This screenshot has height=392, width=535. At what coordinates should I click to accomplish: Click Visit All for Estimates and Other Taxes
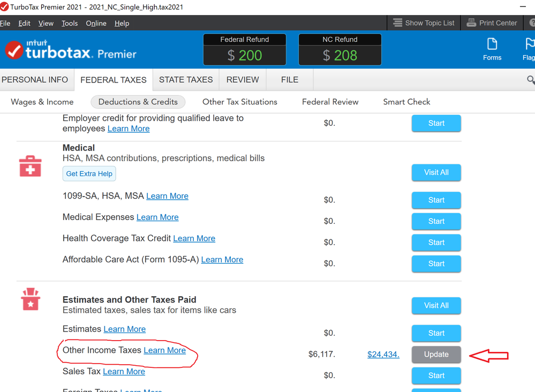(436, 305)
